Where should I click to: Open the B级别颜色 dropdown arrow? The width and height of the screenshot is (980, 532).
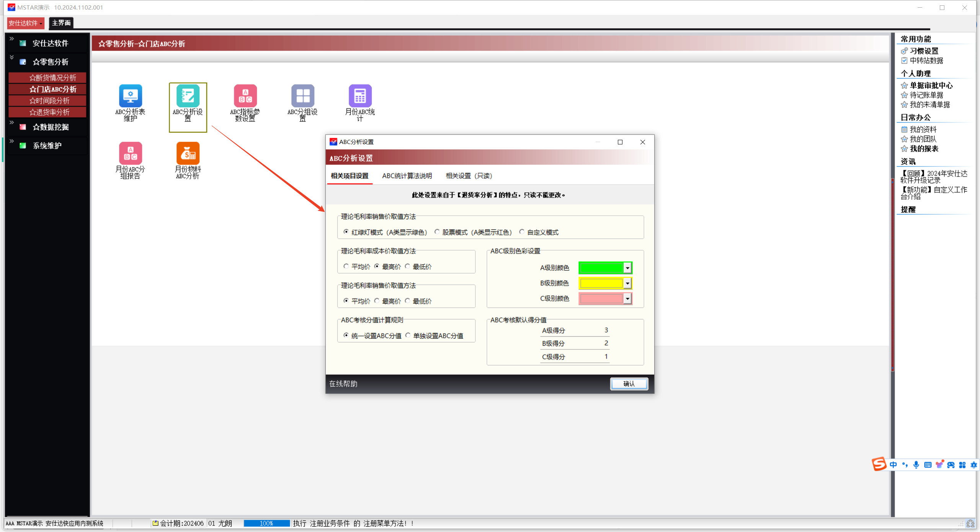(627, 283)
